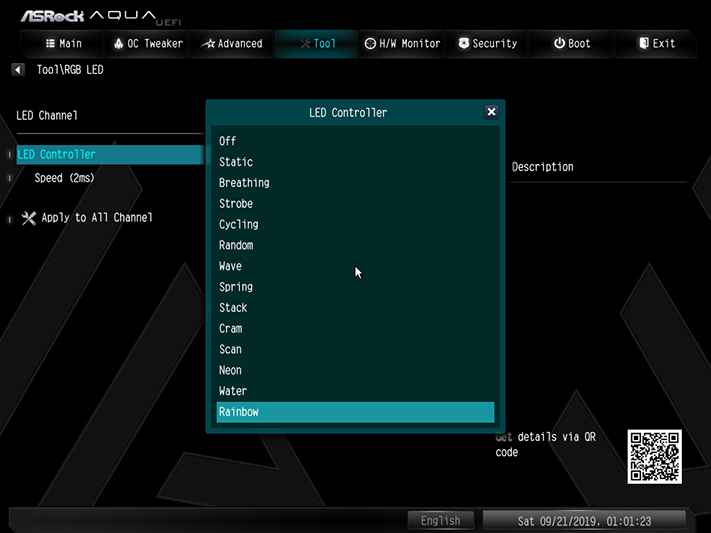Screen dimensions: 711x533
Task: Select the Water LED mode
Action: (x=355, y=391)
